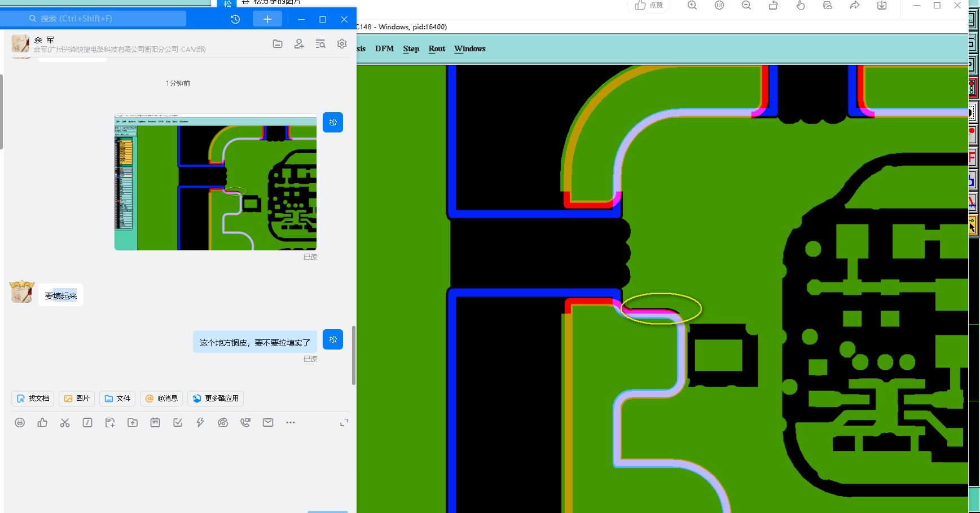
Task: Open the Rout menu
Action: (437, 48)
